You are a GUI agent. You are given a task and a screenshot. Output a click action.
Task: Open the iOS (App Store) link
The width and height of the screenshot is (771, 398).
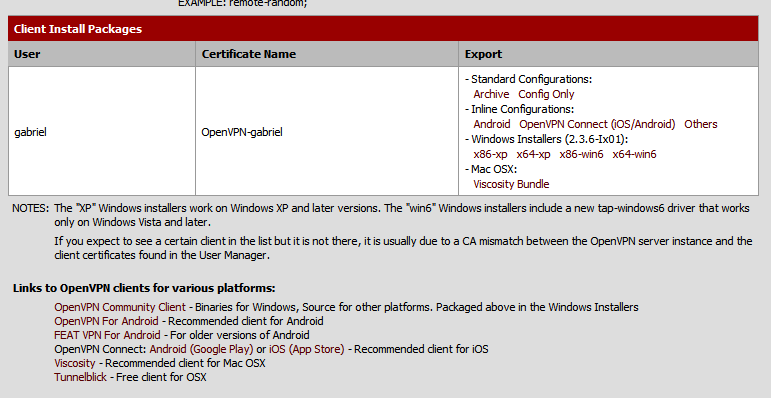[306, 349]
